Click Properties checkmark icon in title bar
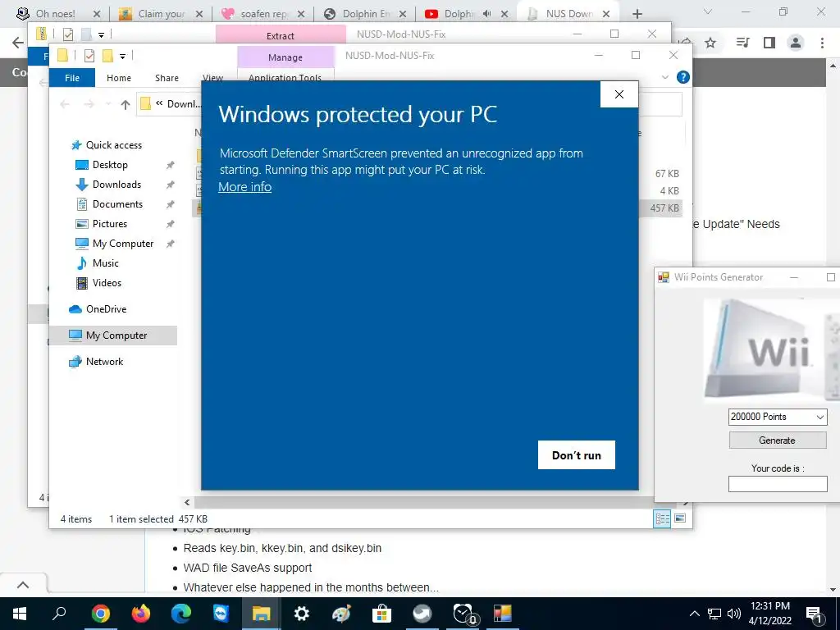The width and height of the screenshot is (840, 630). click(x=89, y=55)
